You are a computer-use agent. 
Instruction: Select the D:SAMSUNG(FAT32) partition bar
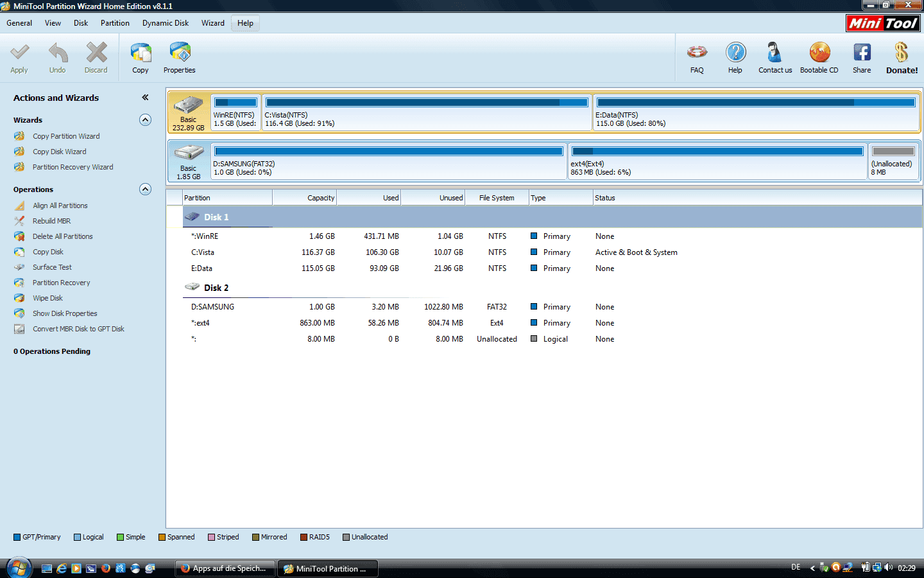tap(389, 161)
